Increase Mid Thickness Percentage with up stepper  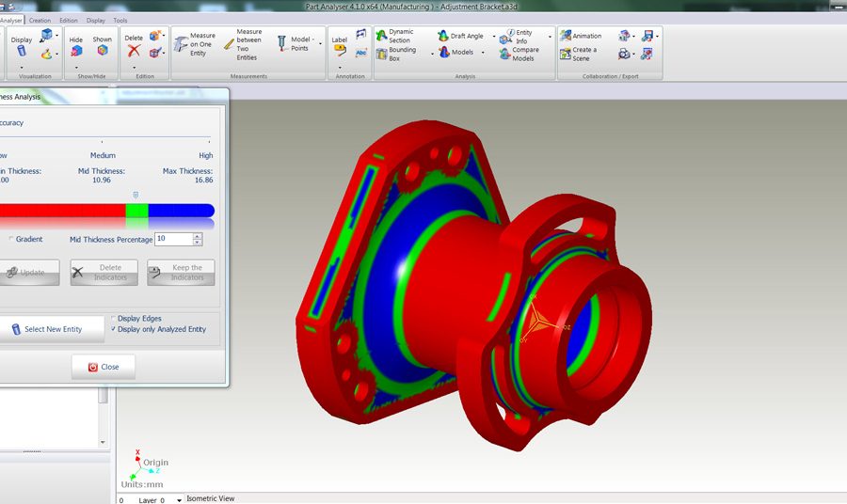click(x=198, y=236)
